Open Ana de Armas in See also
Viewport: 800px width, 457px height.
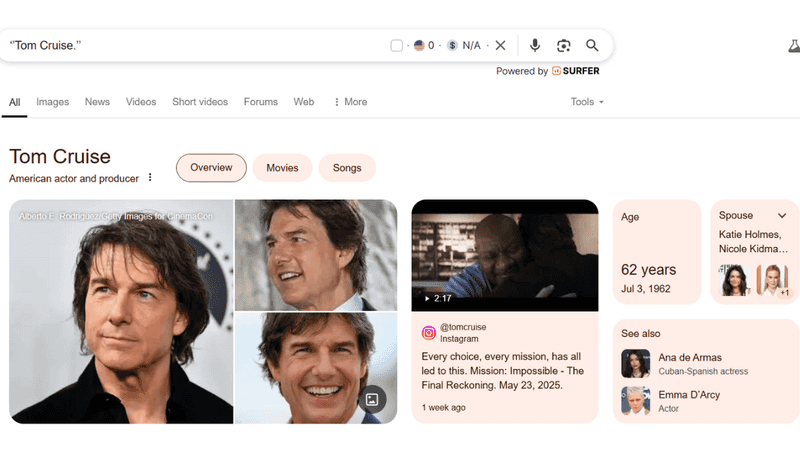[690, 358]
